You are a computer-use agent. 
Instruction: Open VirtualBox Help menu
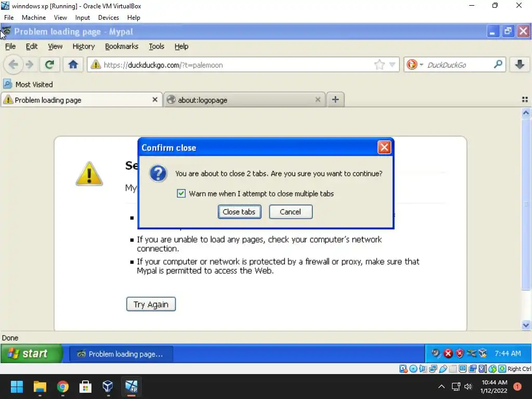(134, 18)
